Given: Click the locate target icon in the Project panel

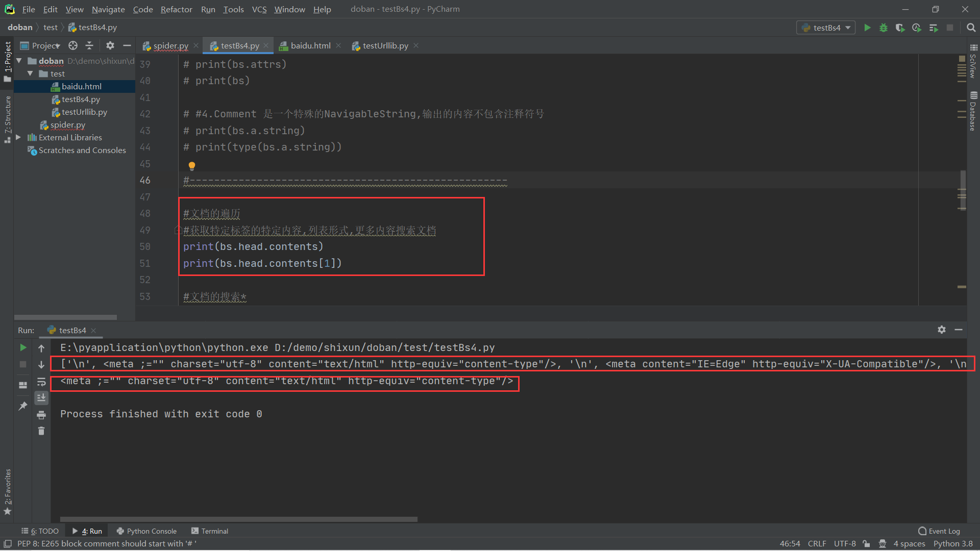Looking at the screenshot, I should 73,45.
